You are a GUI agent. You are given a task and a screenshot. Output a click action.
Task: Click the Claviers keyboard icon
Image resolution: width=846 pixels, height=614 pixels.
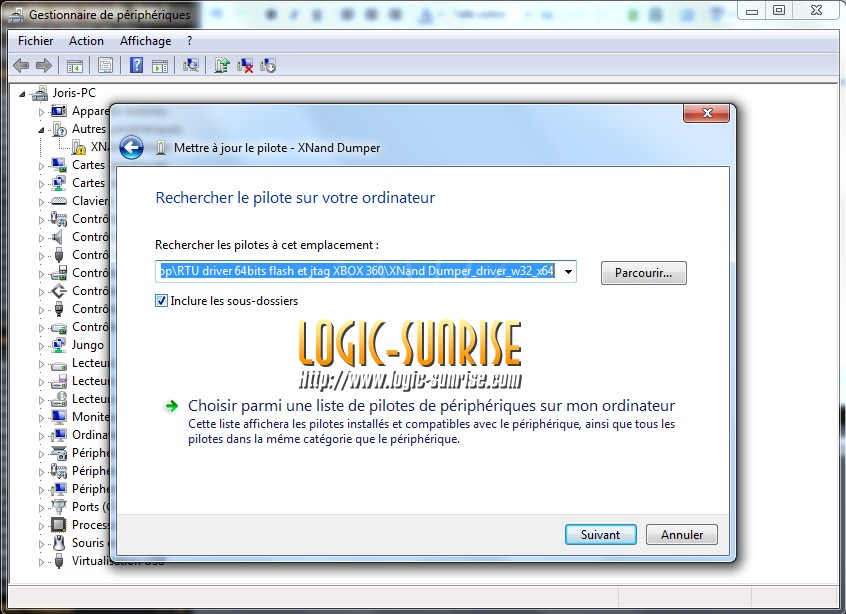point(58,201)
